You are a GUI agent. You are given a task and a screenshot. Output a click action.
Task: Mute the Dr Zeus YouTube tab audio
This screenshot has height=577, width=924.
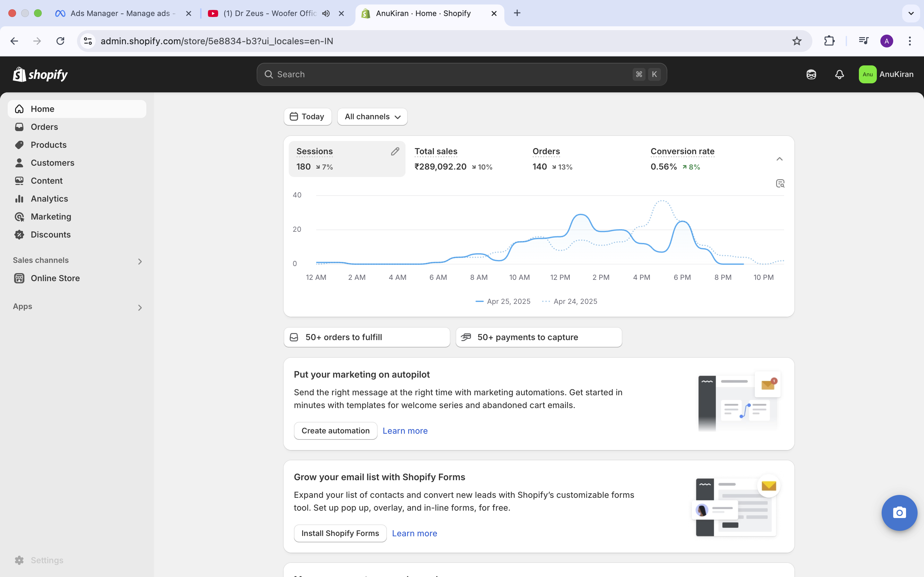[325, 13]
